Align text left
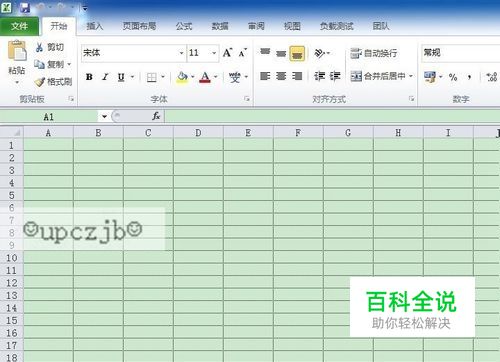This screenshot has width=500, height=362. (265, 76)
